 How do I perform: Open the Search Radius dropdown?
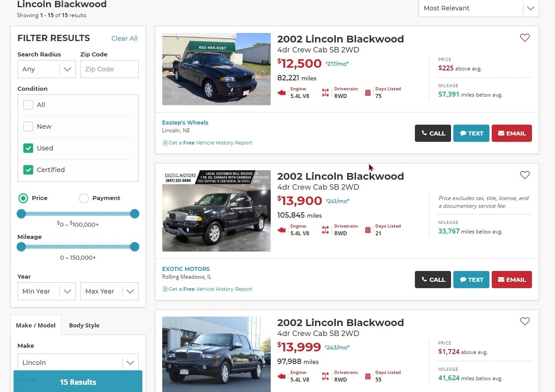[x=47, y=69]
